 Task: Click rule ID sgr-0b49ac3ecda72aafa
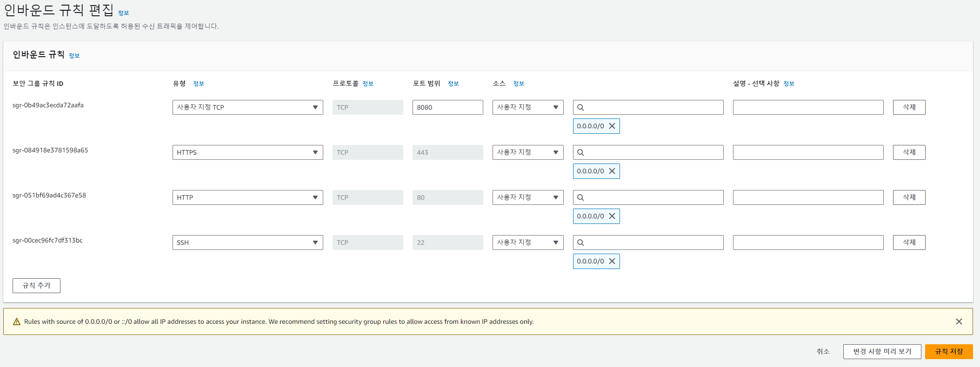coord(48,105)
